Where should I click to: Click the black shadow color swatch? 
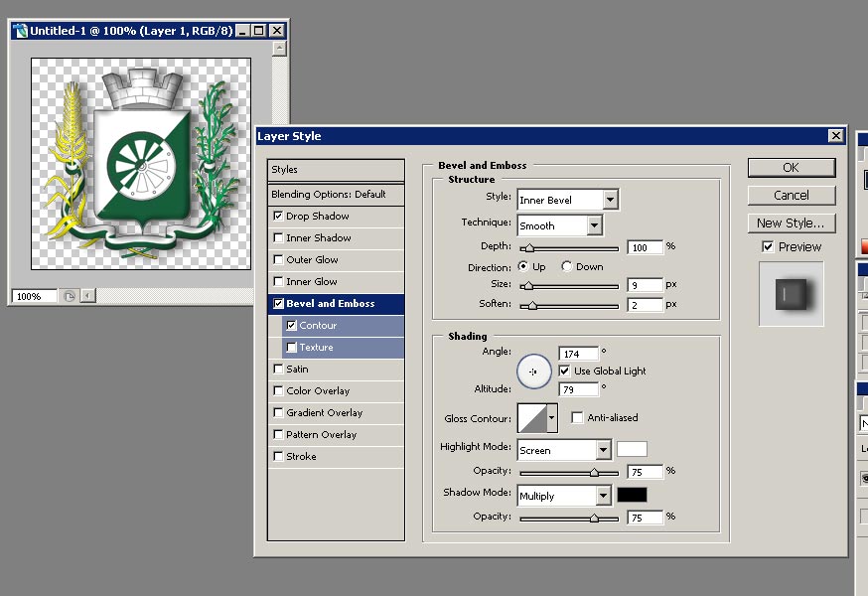tap(632, 495)
